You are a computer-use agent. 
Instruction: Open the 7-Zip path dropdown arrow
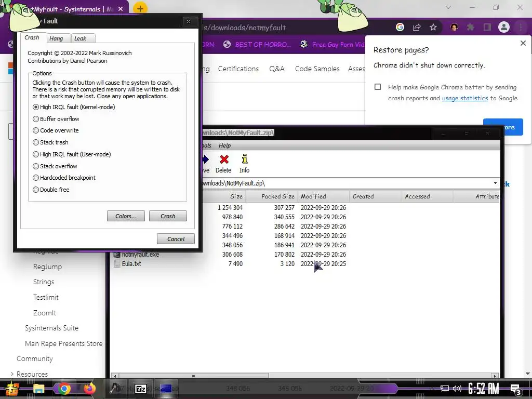(x=495, y=183)
